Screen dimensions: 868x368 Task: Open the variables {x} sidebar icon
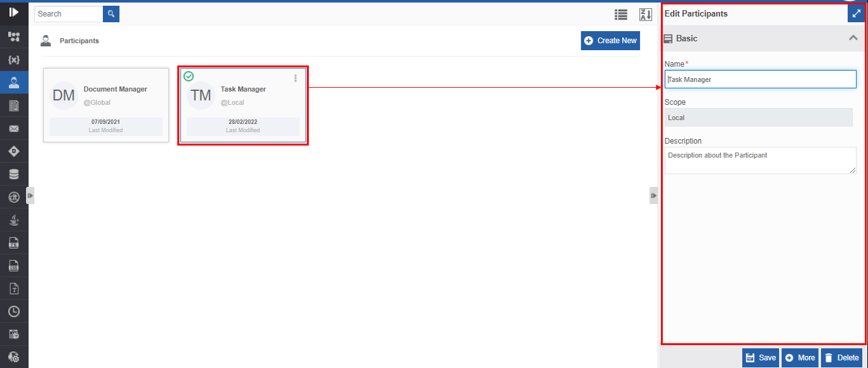point(14,60)
